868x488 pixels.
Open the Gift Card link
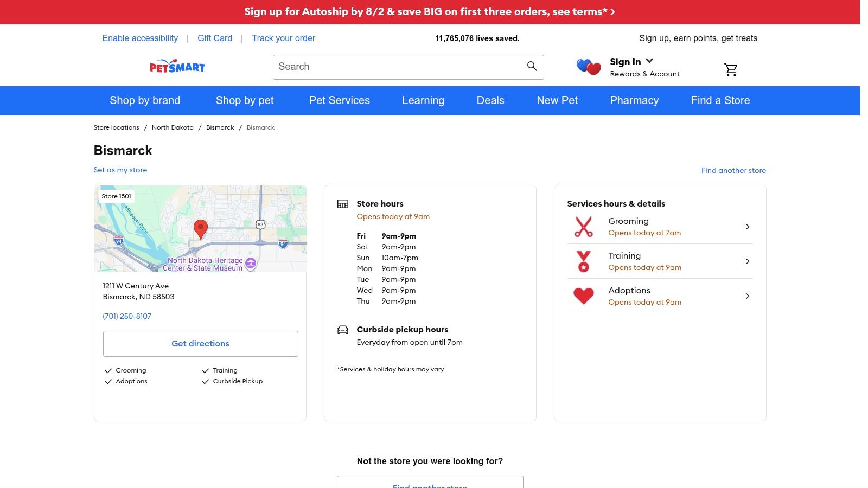tap(215, 38)
